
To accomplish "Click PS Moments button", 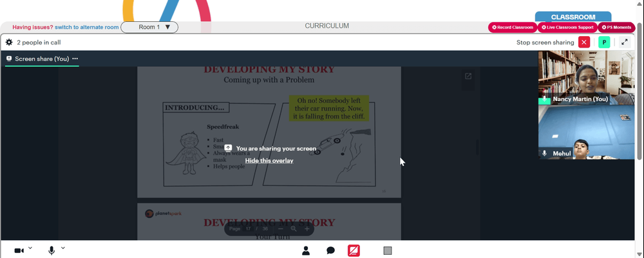I will tap(616, 28).
